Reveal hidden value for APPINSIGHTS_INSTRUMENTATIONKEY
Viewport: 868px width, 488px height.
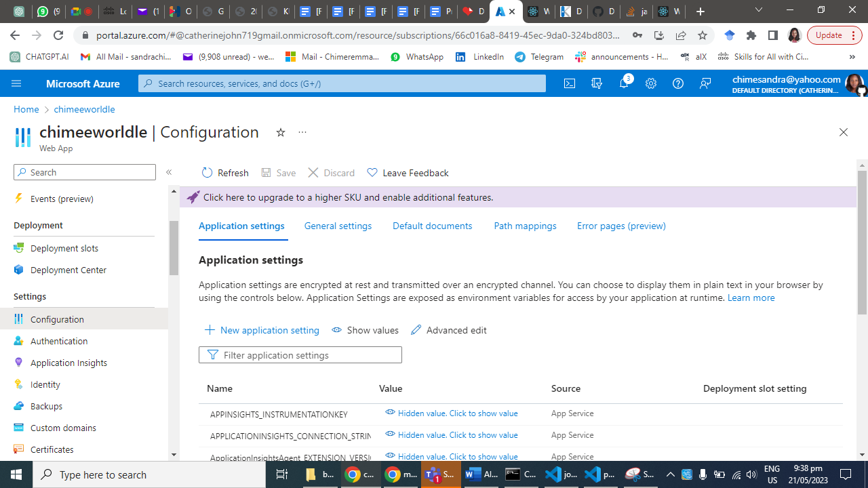(x=452, y=413)
